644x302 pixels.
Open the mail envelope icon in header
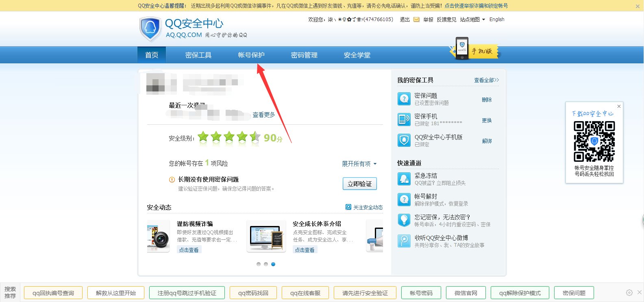pyautogui.click(x=416, y=20)
